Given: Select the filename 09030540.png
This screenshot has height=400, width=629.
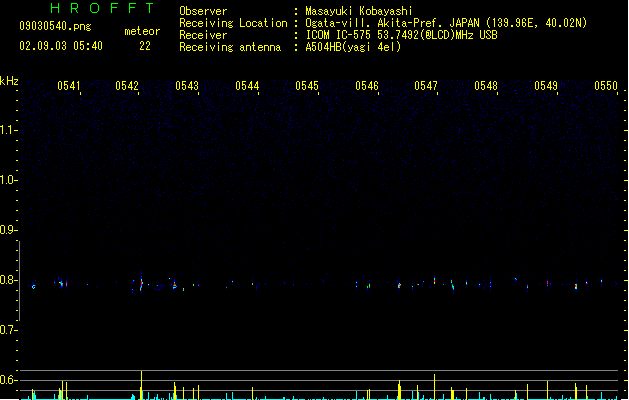Looking at the screenshot, I should click(x=55, y=26).
